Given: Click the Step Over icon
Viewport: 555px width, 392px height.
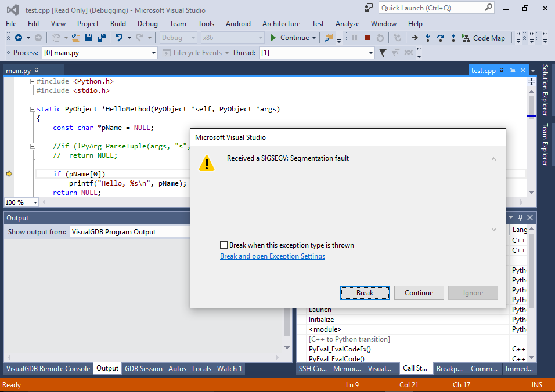Looking at the screenshot, I should pyautogui.click(x=440, y=38).
